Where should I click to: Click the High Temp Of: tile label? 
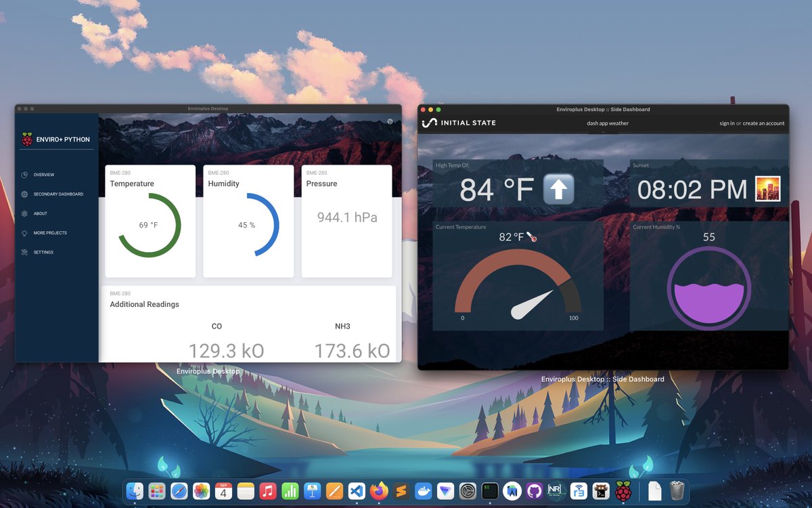click(x=452, y=165)
